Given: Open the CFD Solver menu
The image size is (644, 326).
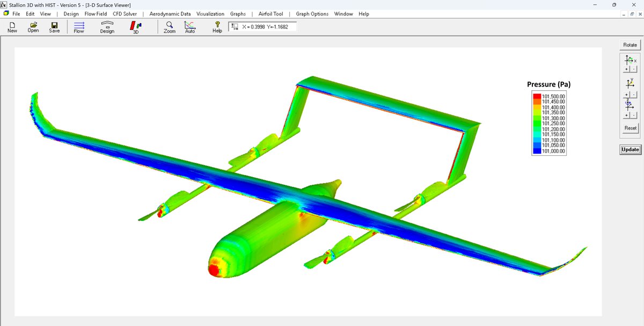Looking at the screenshot, I should pyautogui.click(x=124, y=13).
